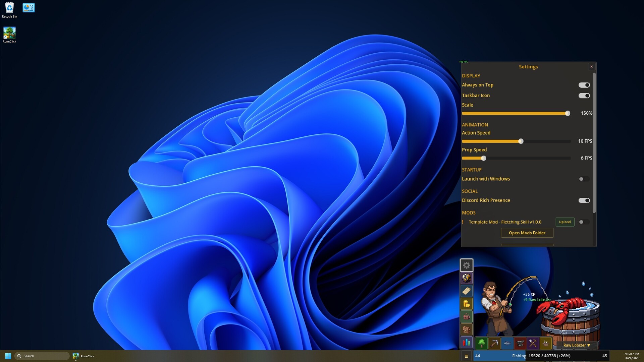
Task: Select the Smithing anvil skill icon
Action: coord(520,343)
